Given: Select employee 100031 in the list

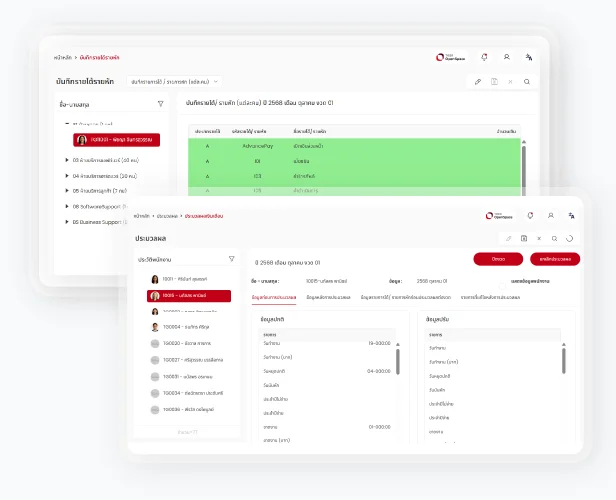Looking at the screenshot, I should pos(188,377).
